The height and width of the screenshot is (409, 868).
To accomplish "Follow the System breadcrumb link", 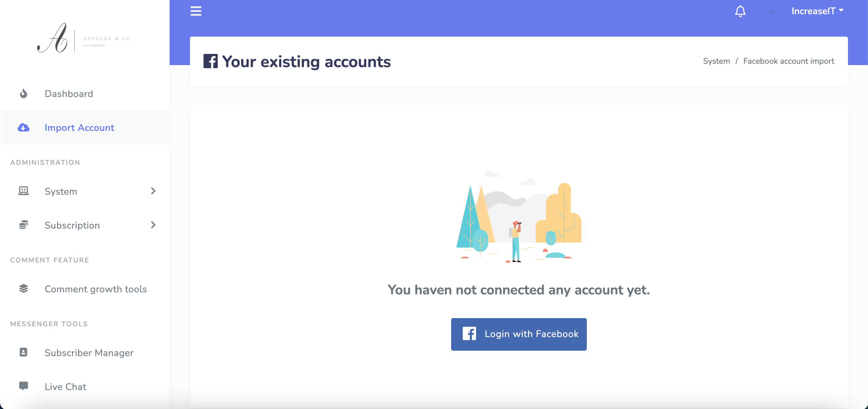I will coord(716,61).
